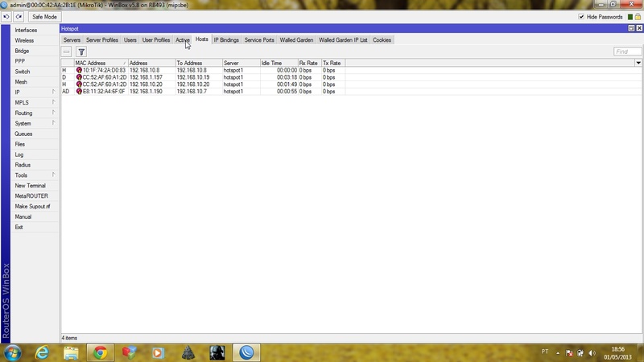
Task: Switch to the Cookies tab
Action: point(382,39)
